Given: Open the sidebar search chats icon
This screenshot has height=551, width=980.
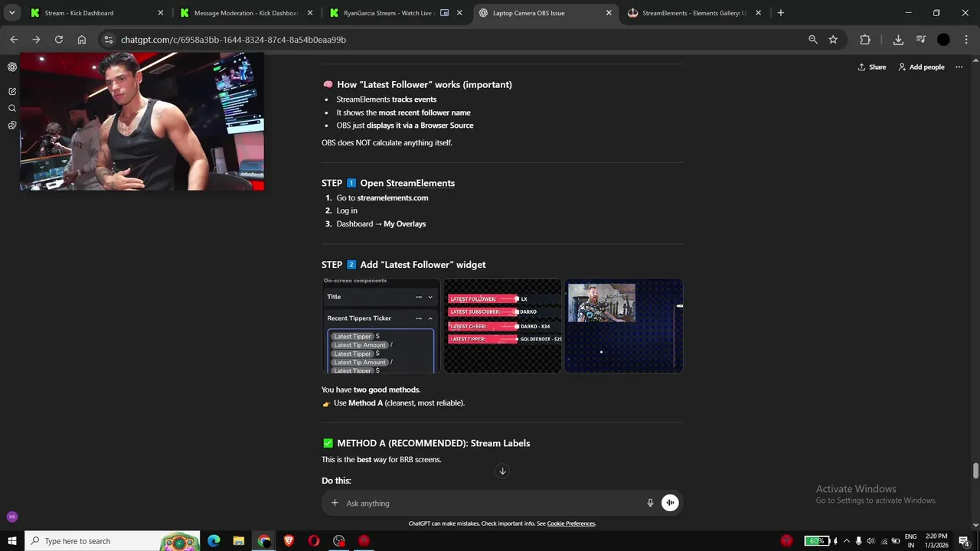Looking at the screenshot, I should pyautogui.click(x=12, y=108).
